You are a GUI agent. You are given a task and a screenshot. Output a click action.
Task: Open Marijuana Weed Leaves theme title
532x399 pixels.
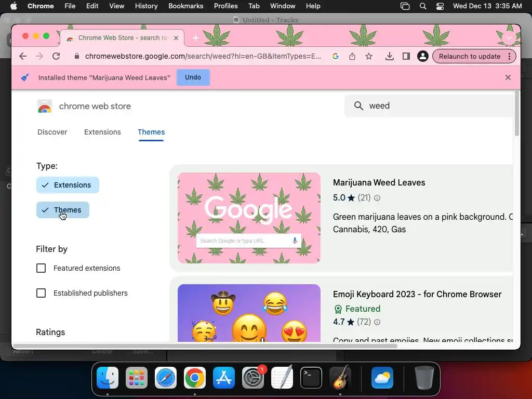click(x=379, y=182)
